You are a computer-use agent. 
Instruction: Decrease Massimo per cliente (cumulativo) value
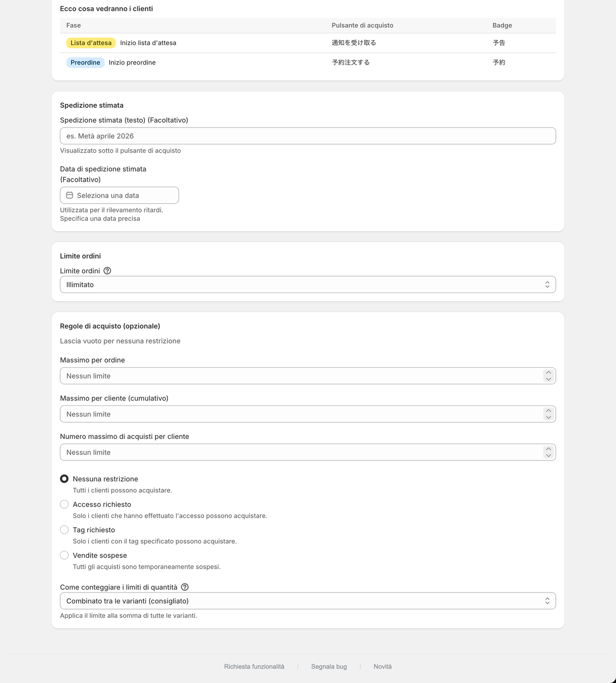[548, 417]
